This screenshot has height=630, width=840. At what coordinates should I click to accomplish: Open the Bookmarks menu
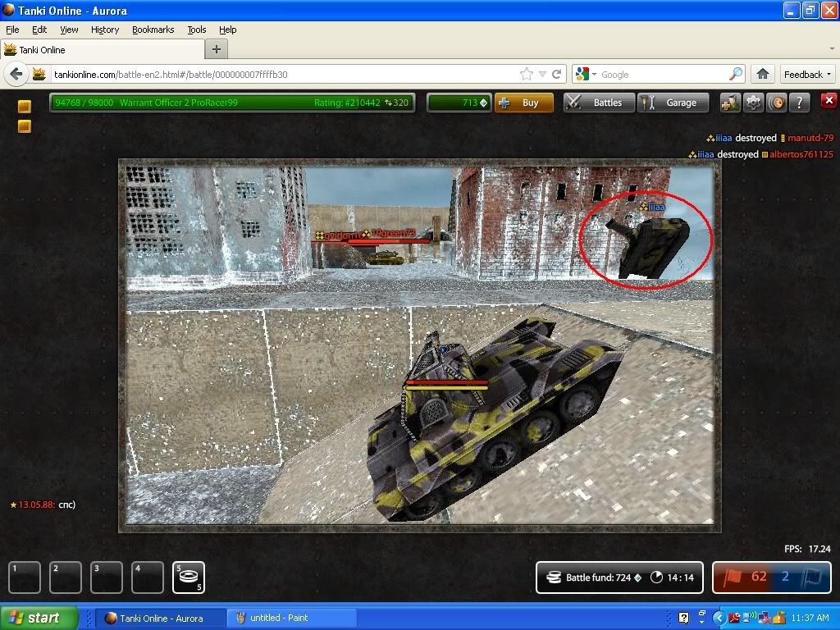tap(153, 30)
